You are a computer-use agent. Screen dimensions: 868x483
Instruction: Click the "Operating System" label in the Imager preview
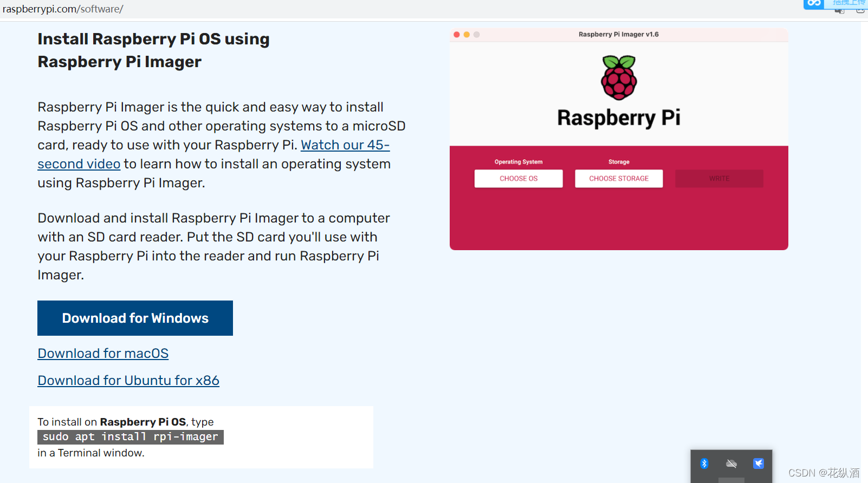coord(519,162)
